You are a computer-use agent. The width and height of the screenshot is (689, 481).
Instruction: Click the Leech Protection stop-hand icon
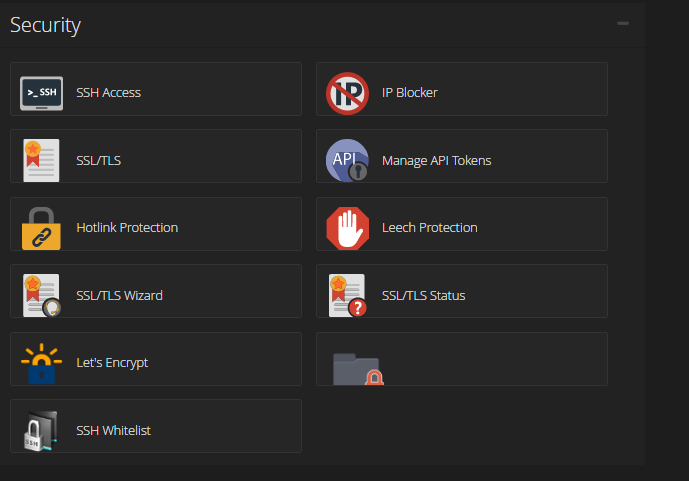click(347, 227)
